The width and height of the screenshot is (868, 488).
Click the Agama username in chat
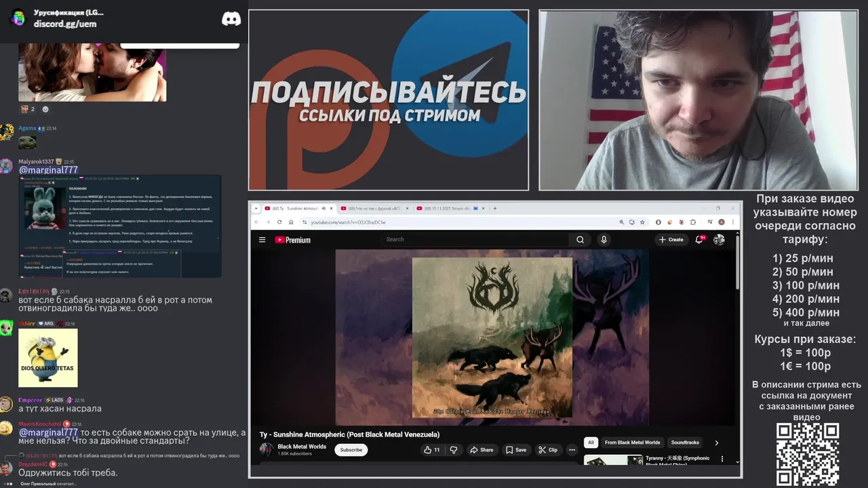(27, 128)
